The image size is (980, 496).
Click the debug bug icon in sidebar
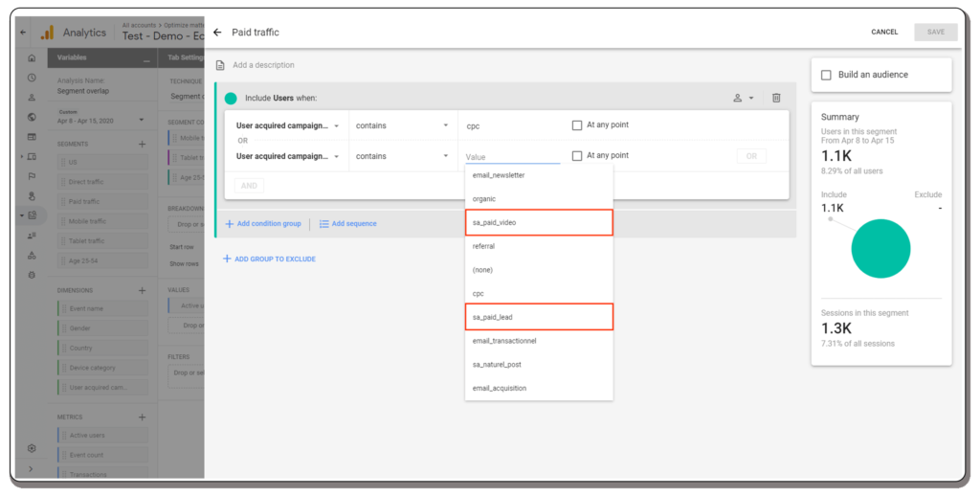pyautogui.click(x=32, y=275)
